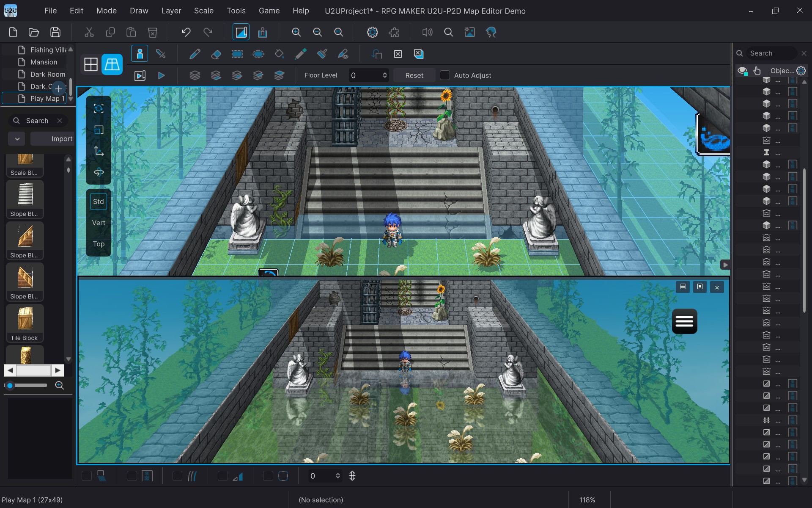Switch to the 2D grid view mode

(x=91, y=64)
